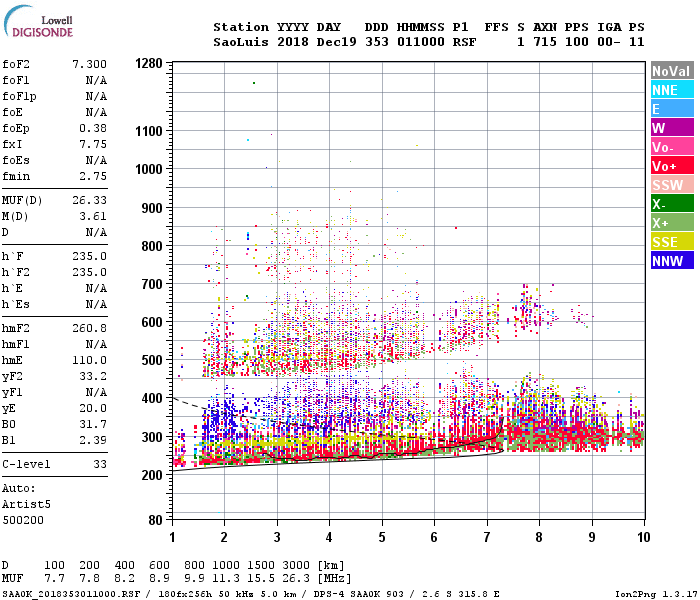
Task: Click the MUF 26.3 table value
Action: (x=296, y=579)
